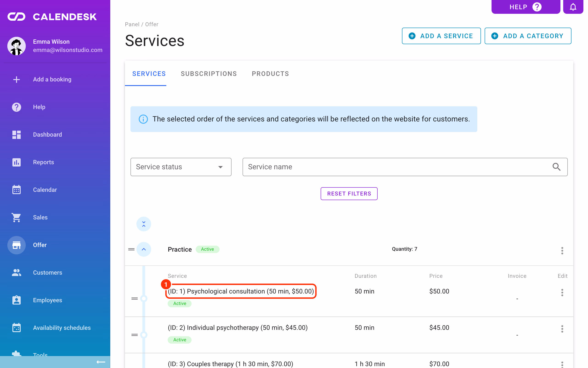Open the Help question mark icon in sidebar
The height and width of the screenshot is (368, 588).
click(17, 107)
